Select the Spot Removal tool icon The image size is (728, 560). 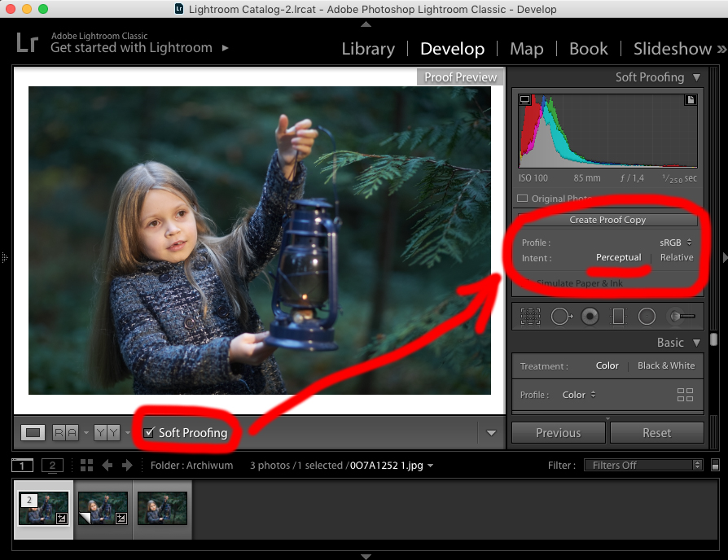(x=561, y=317)
